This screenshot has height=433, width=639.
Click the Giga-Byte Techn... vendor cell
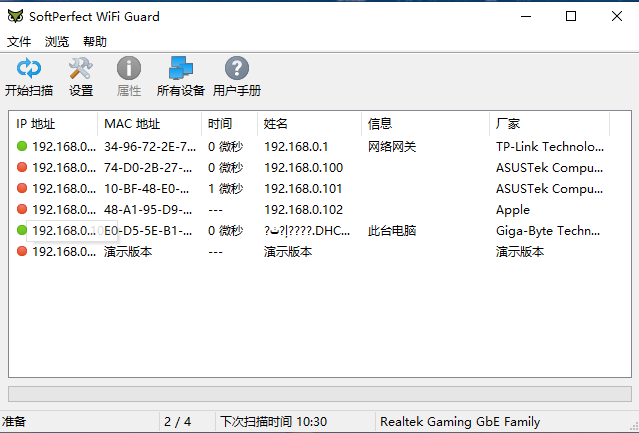[x=548, y=231]
